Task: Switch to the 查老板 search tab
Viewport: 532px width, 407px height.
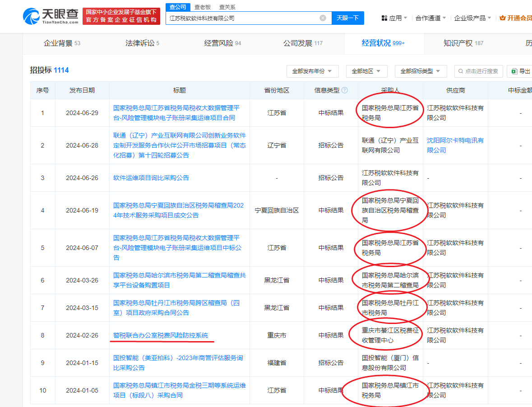Action: point(203,7)
